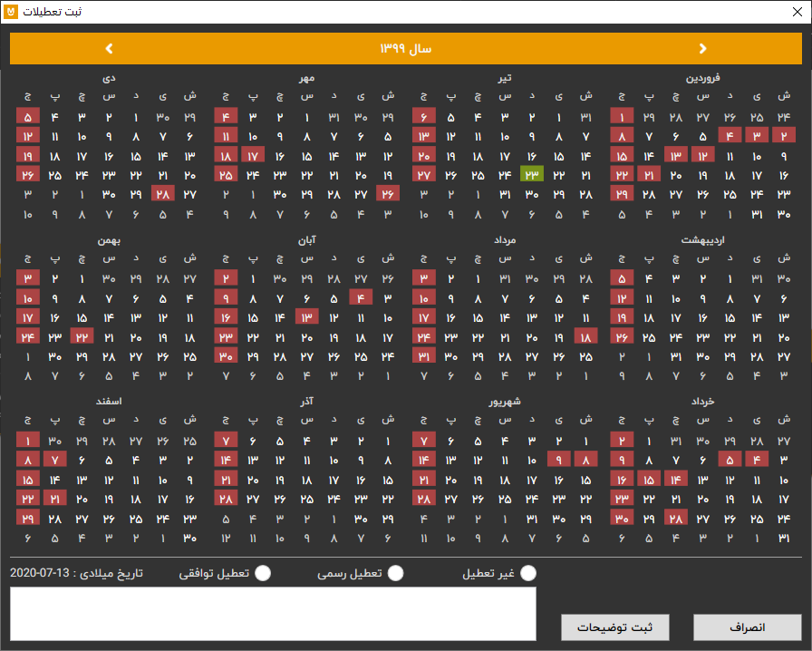Select red day ۲۱ in فروردین
812x651 pixels.
click(x=649, y=175)
